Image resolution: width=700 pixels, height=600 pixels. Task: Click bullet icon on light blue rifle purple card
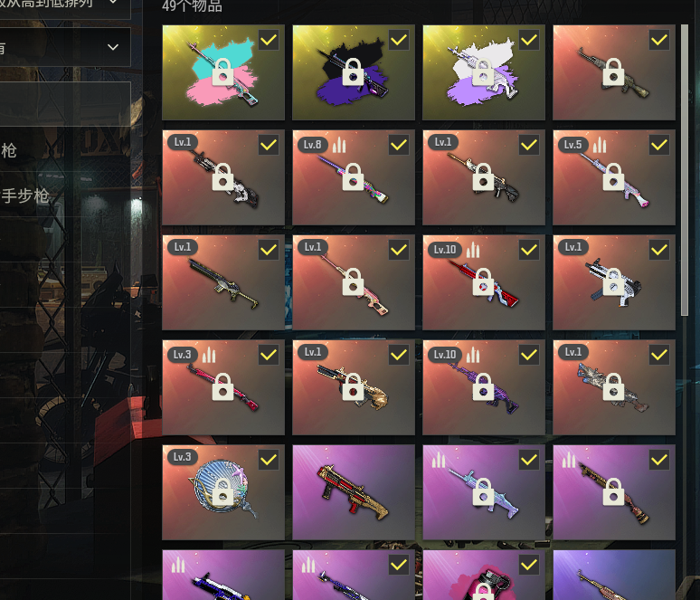click(439, 460)
